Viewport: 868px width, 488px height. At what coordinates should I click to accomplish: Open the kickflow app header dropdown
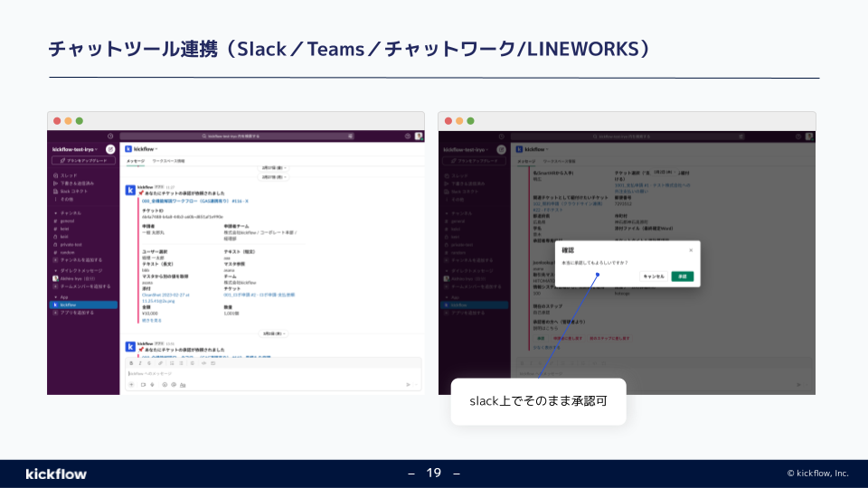[145, 148]
